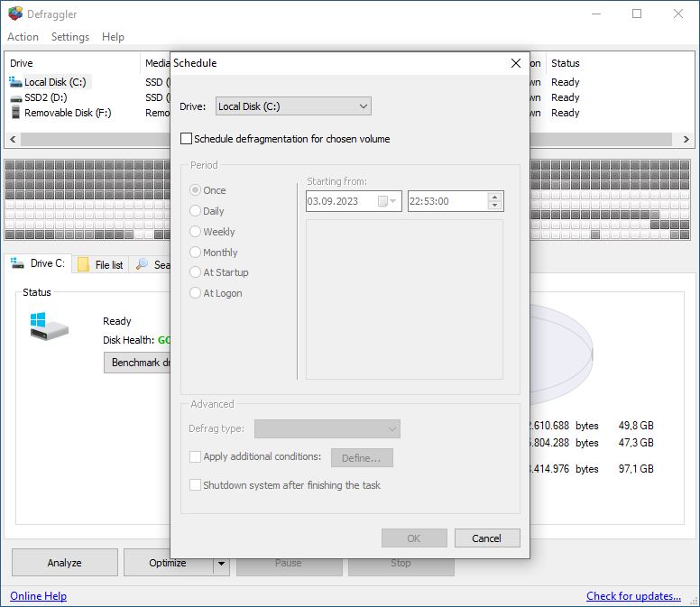Image resolution: width=700 pixels, height=607 pixels.
Task: Close the Schedule dialog
Action: 516,63
